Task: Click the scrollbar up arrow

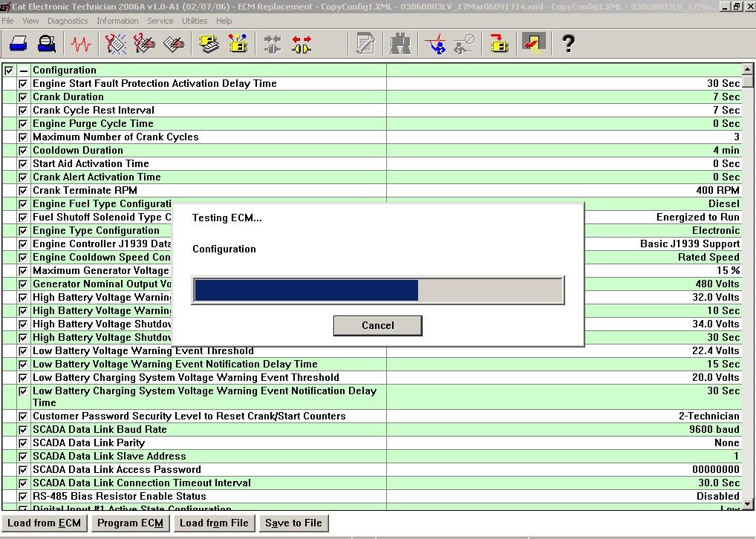Action: click(747, 69)
